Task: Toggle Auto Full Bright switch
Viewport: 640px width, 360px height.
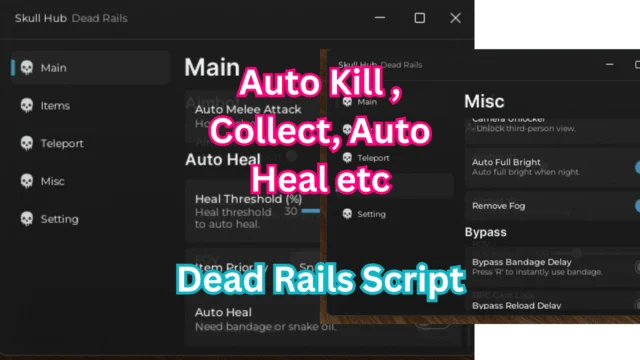Action: pyautogui.click(x=637, y=167)
